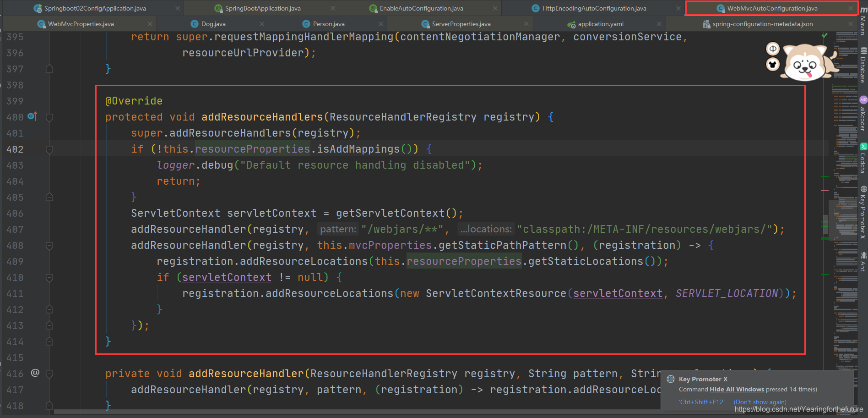868x418 pixels.
Task: Click the SERVLET_LOCATION constant on line 411
Action: (x=727, y=293)
